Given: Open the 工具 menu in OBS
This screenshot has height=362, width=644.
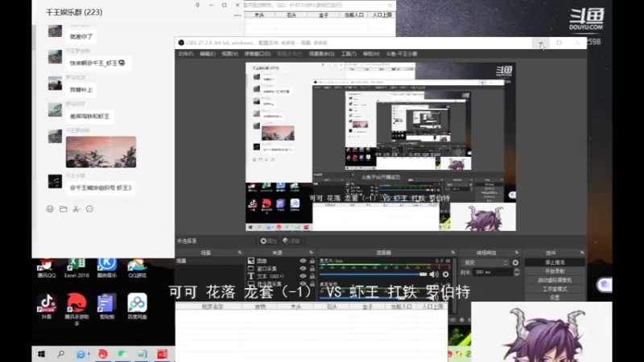Looking at the screenshot, I should [349, 54].
